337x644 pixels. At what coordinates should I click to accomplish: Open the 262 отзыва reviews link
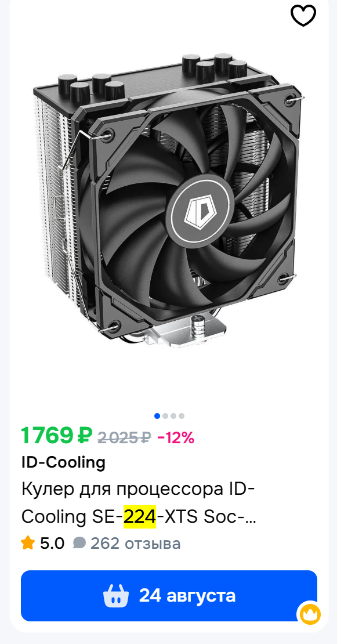[136, 544]
